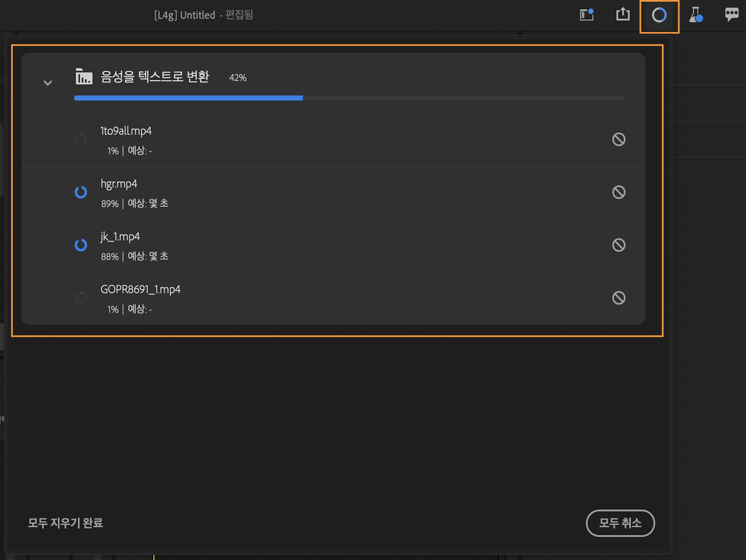The height and width of the screenshot is (560, 746).
Task: Select the 1to9all.mp4 file name
Action: pyautogui.click(x=126, y=131)
